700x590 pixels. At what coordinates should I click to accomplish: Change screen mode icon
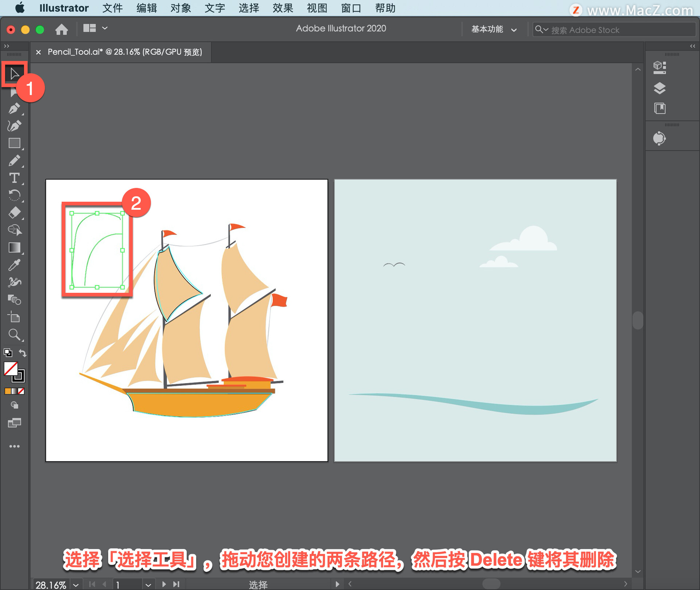click(x=15, y=423)
